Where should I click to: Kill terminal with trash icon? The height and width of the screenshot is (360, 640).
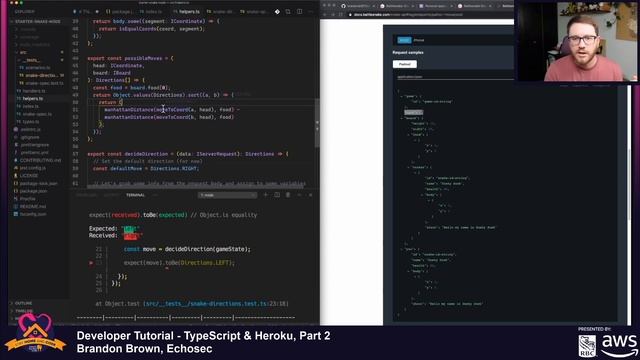coord(288,195)
